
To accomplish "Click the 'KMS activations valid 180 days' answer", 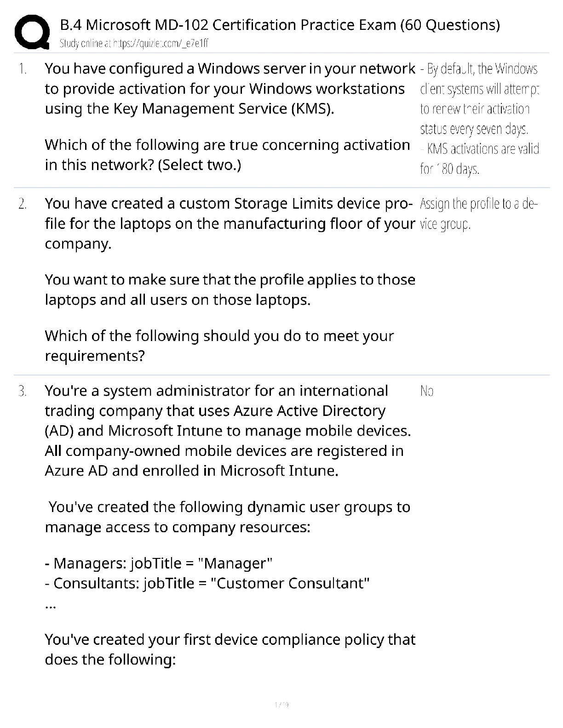I will pyautogui.click(x=478, y=159).
